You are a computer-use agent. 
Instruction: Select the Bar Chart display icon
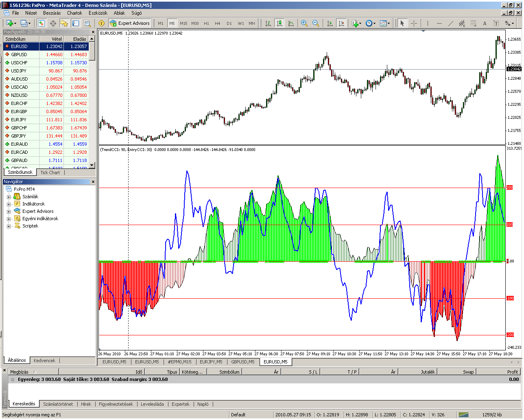coord(268,23)
